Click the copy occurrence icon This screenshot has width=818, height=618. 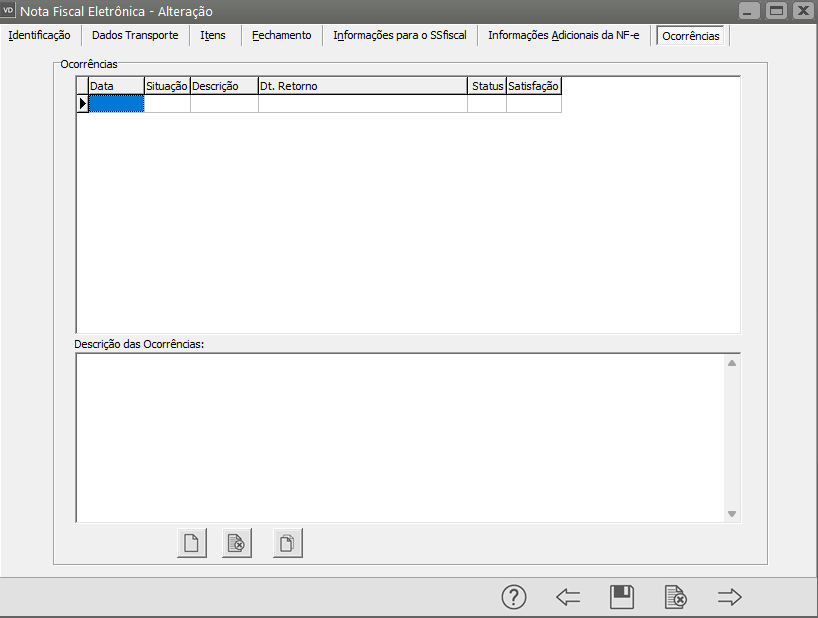tap(287, 543)
